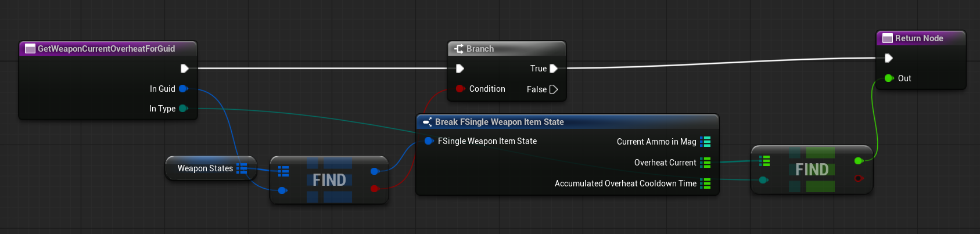
Task: Click the function entry execution output pin
Action: point(184,69)
